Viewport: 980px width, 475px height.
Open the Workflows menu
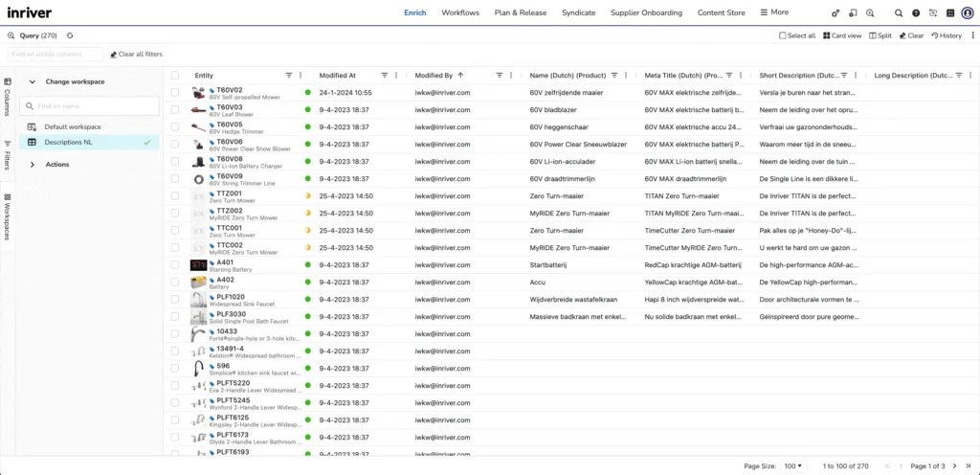click(x=460, y=12)
